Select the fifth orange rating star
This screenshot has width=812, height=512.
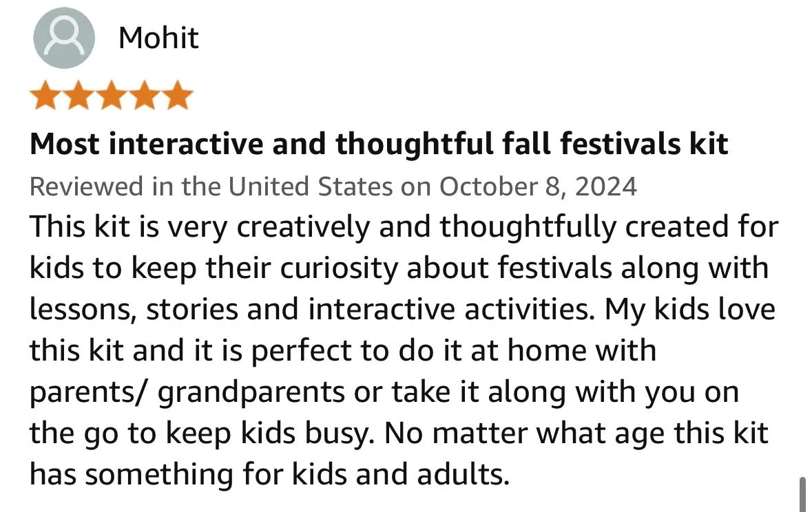[x=178, y=95]
